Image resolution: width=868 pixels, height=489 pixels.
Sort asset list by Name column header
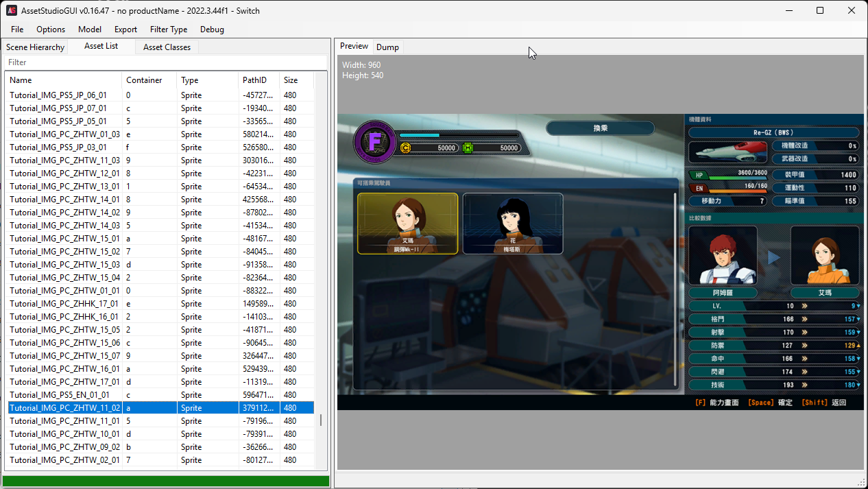point(63,80)
